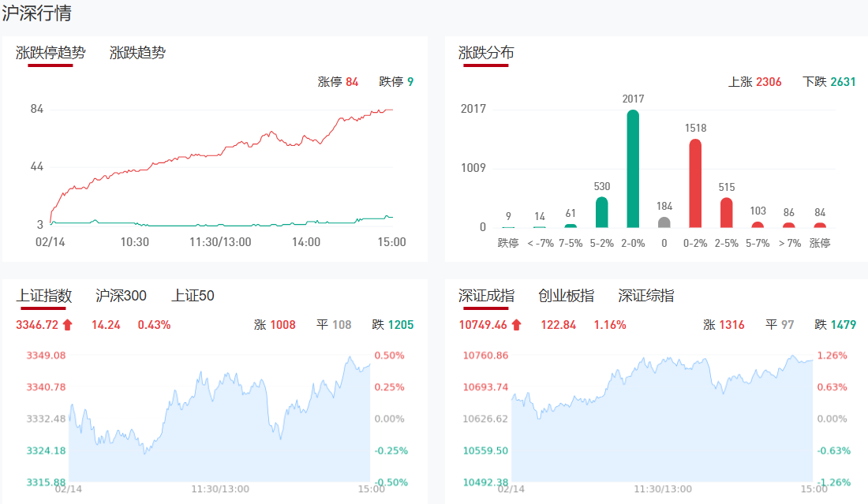Click red up arrow beside 3346.72

[x=67, y=325]
